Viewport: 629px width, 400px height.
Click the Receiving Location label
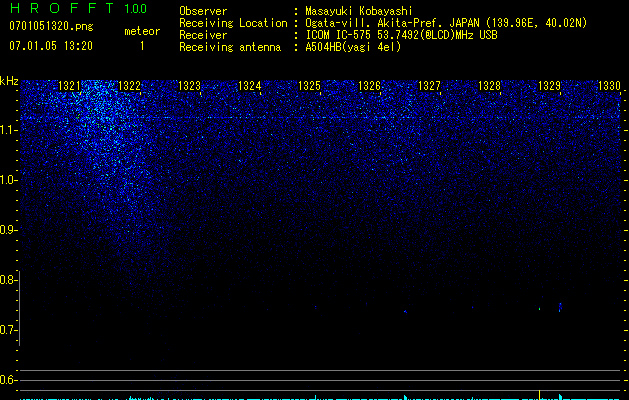click(x=233, y=23)
